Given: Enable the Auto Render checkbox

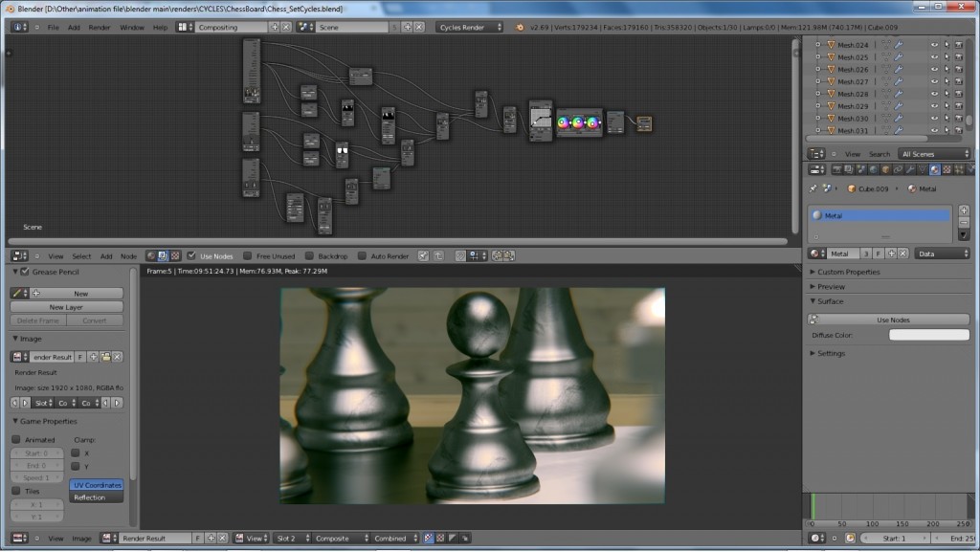Looking at the screenshot, I should [361, 255].
